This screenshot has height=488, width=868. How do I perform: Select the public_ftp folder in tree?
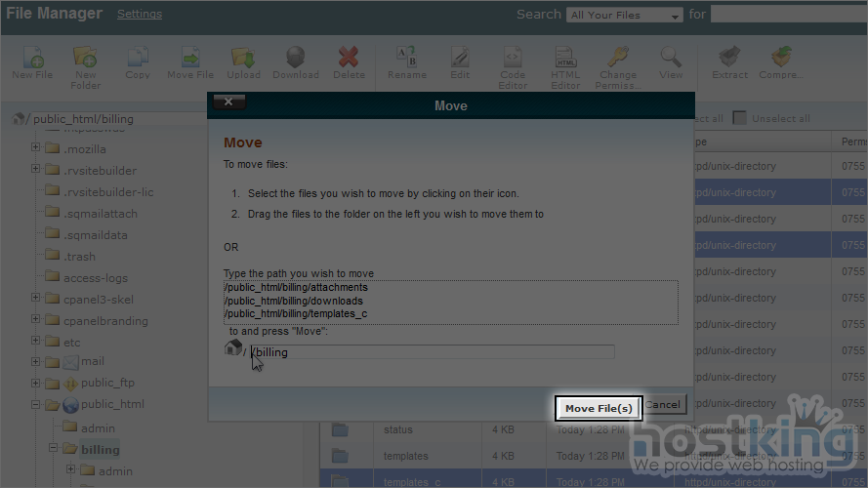tap(107, 384)
